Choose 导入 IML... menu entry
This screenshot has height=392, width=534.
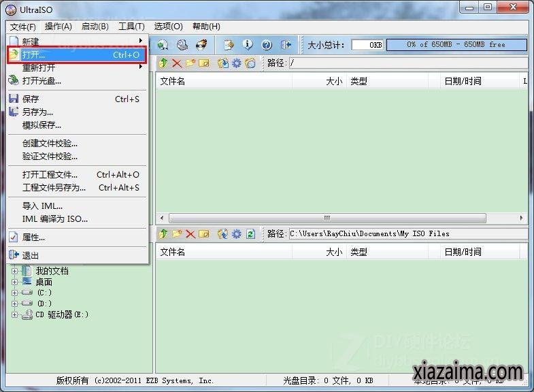(78, 206)
